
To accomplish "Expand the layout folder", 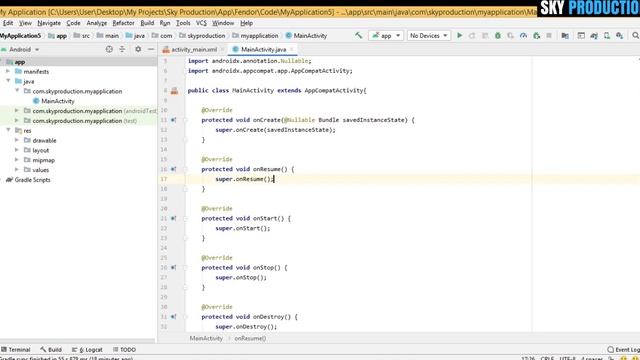I will [17, 150].
